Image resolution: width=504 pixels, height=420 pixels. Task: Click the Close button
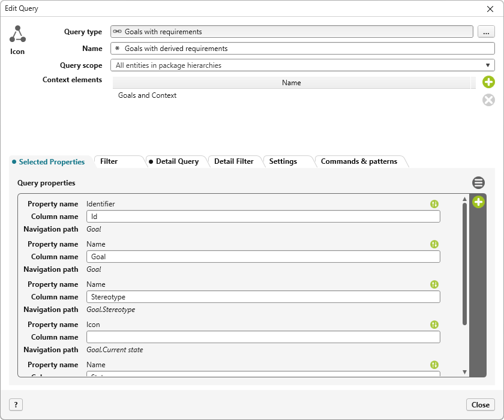480,404
